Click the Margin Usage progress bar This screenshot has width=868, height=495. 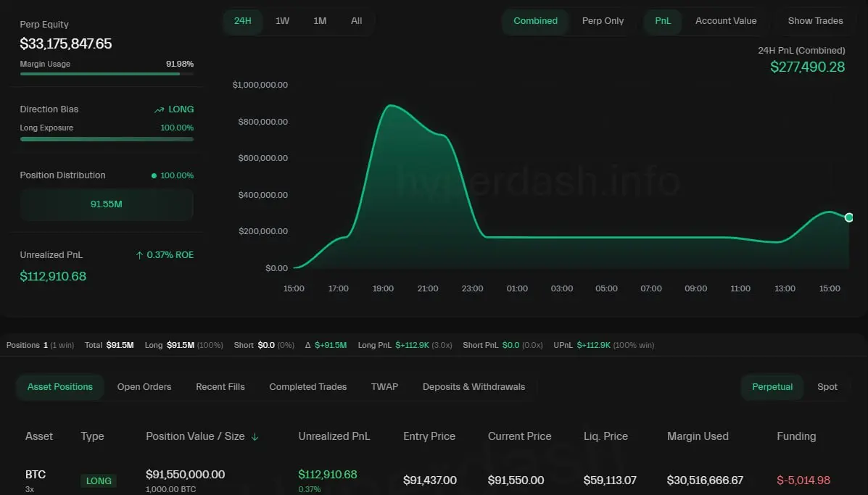107,73
